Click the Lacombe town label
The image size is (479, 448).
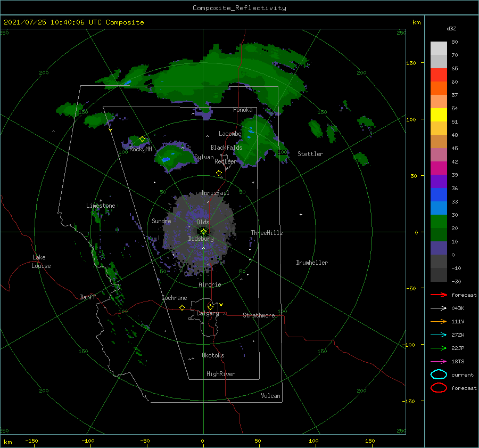tap(230, 134)
